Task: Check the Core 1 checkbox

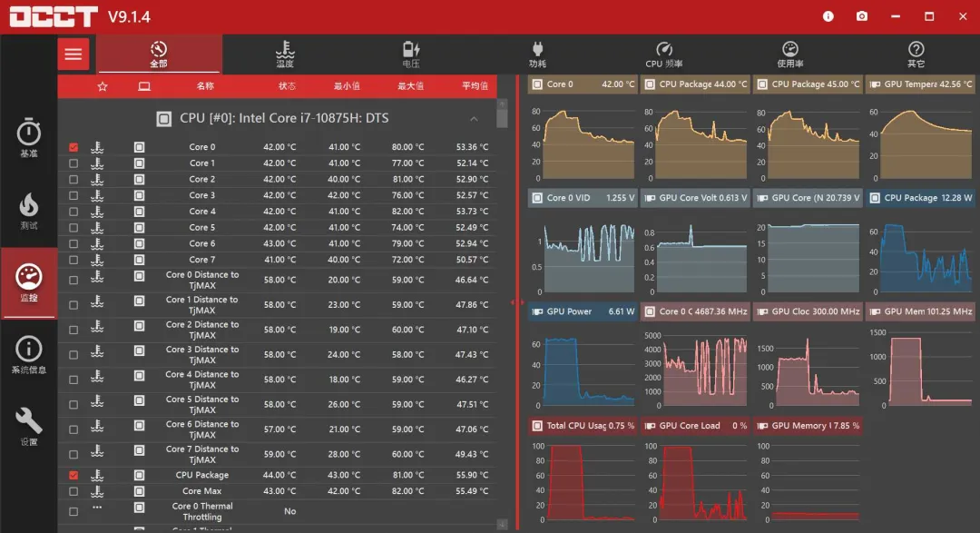Action: 73,163
